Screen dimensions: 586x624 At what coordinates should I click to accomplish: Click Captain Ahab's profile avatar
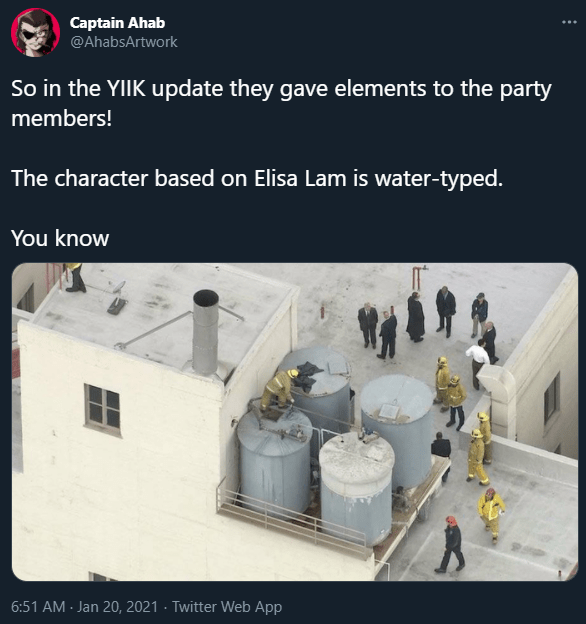(35, 32)
